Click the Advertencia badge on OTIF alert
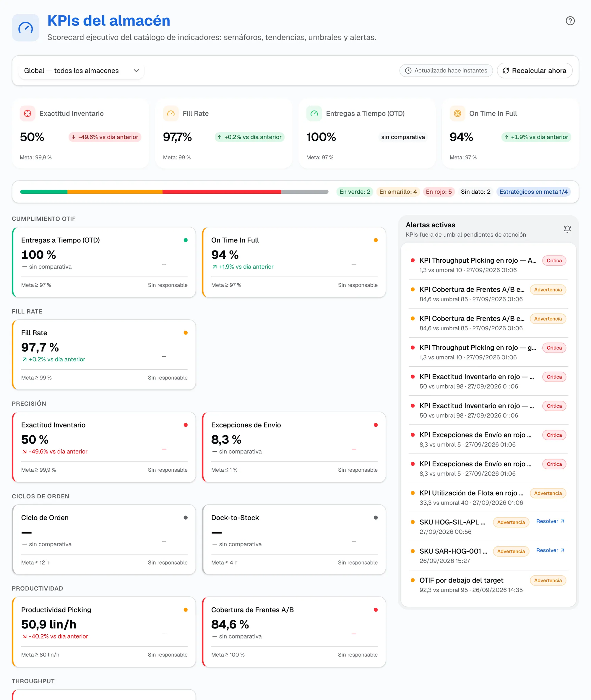591x700 pixels. point(548,581)
